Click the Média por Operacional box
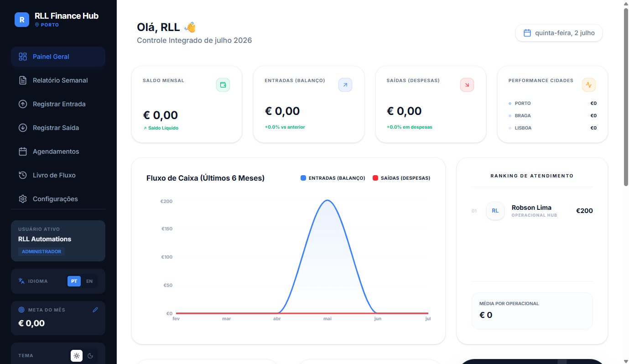Image resolution: width=629 pixels, height=364 pixels. tap(532, 311)
